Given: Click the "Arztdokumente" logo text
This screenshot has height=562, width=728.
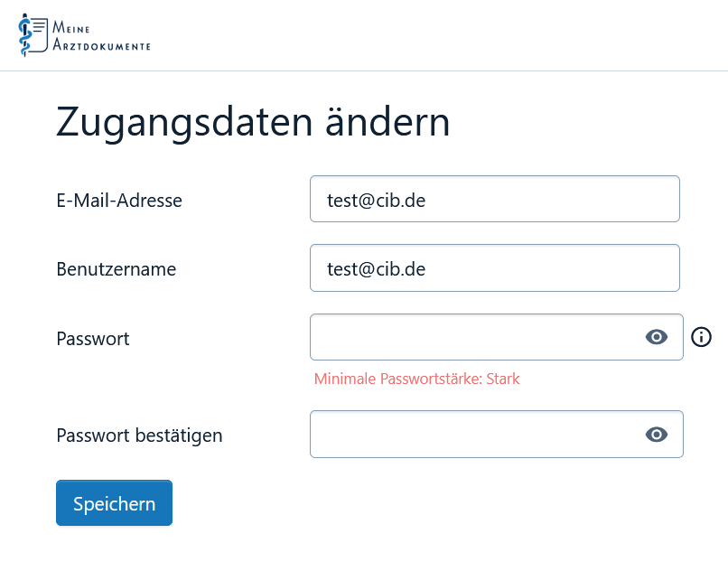Looking at the screenshot, I should point(101,45).
